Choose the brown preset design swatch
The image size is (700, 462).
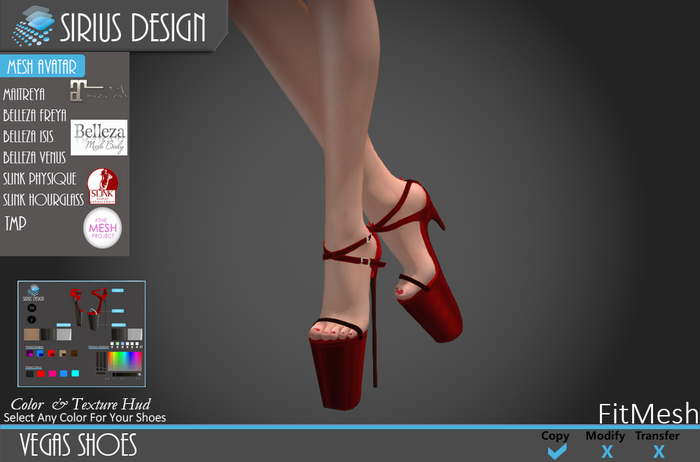click(74, 354)
